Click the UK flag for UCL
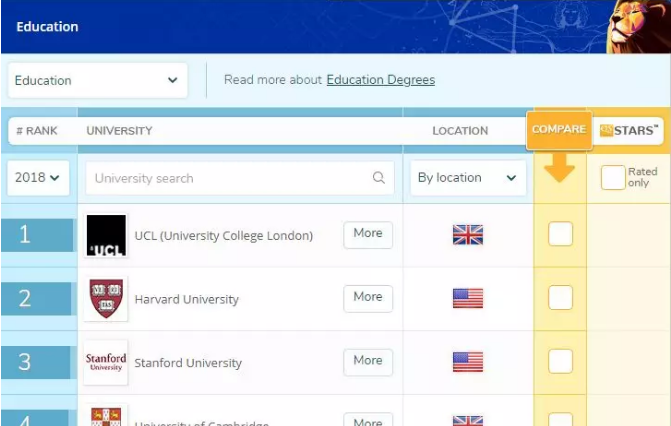671x426 pixels. pyautogui.click(x=468, y=235)
